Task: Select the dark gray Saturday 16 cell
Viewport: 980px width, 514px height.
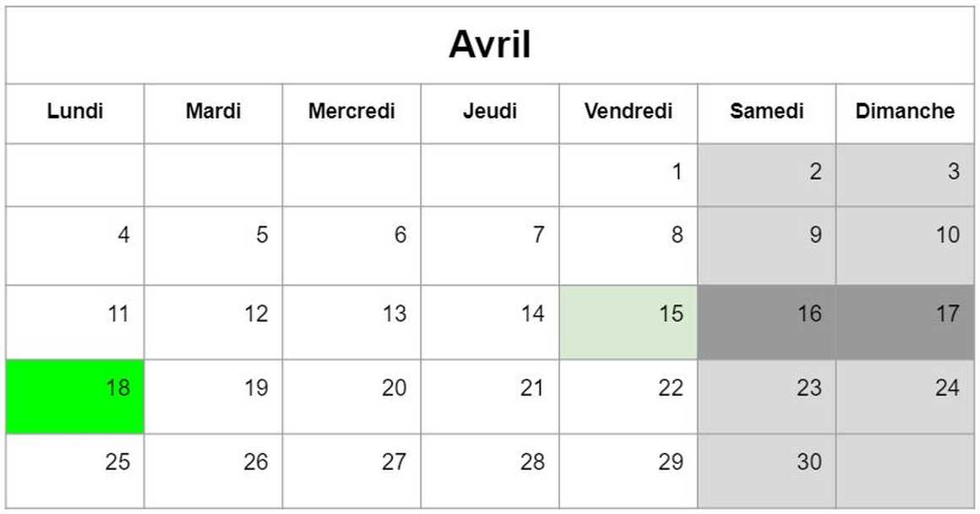Action: click(x=767, y=323)
